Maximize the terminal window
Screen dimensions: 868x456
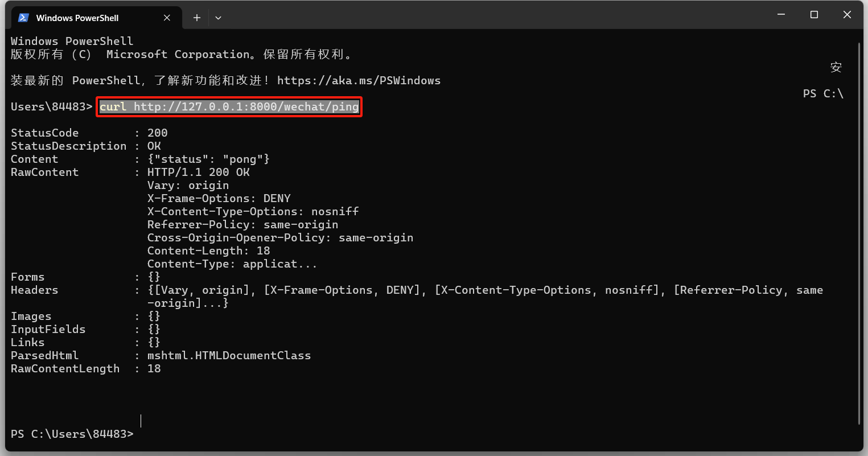point(814,15)
